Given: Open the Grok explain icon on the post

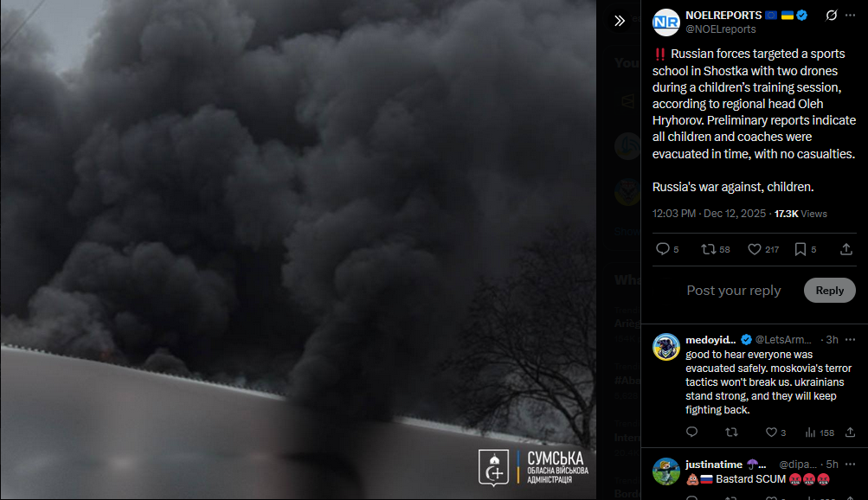Looking at the screenshot, I should click(x=831, y=16).
